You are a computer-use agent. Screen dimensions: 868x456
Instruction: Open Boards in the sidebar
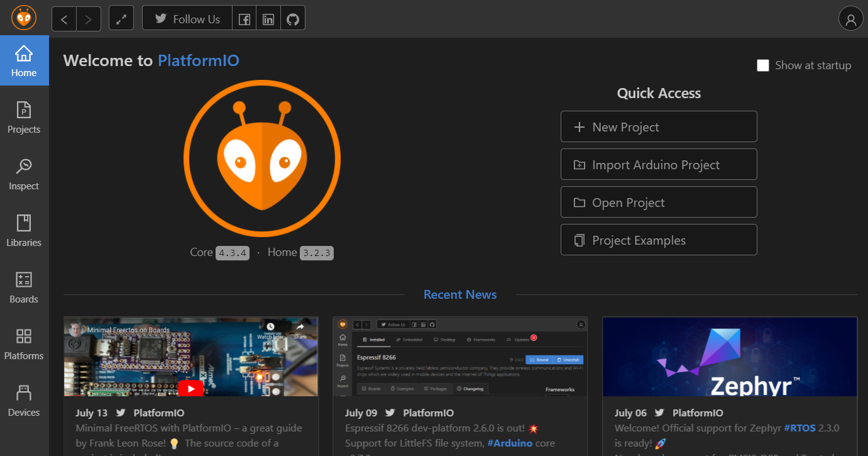tap(24, 287)
